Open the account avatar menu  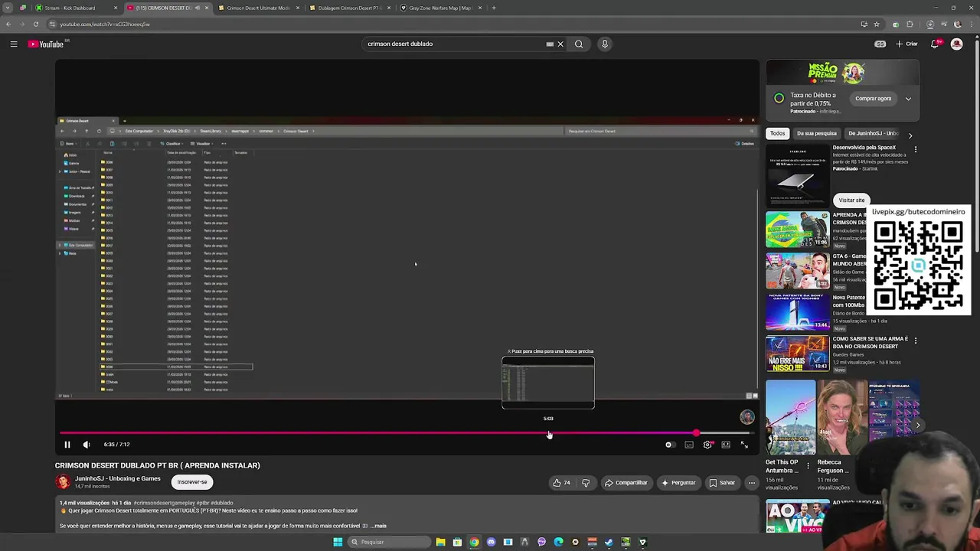956,44
